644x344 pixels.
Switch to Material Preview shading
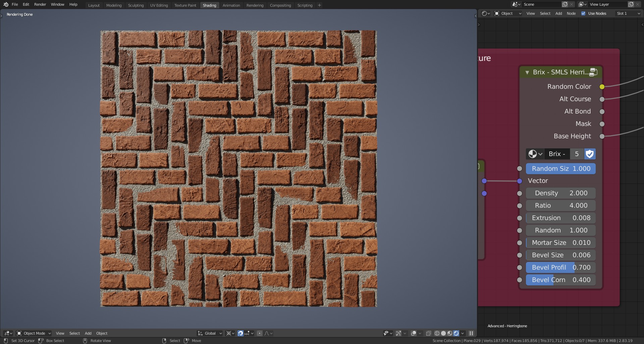[449, 334]
